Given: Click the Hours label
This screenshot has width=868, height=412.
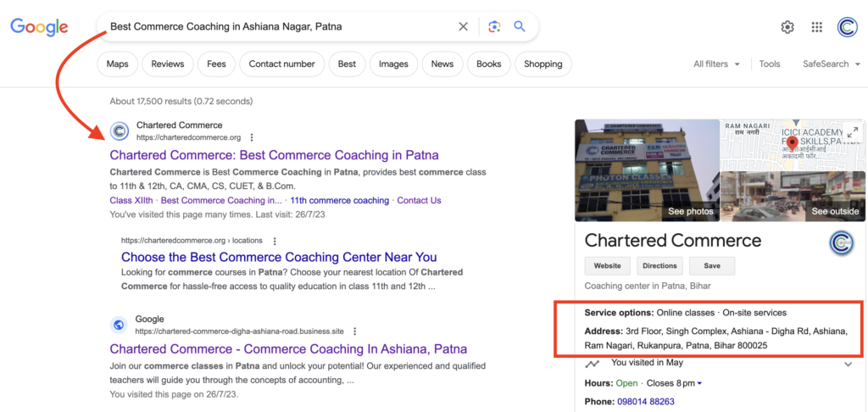Looking at the screenshot, I should point(599,383).
